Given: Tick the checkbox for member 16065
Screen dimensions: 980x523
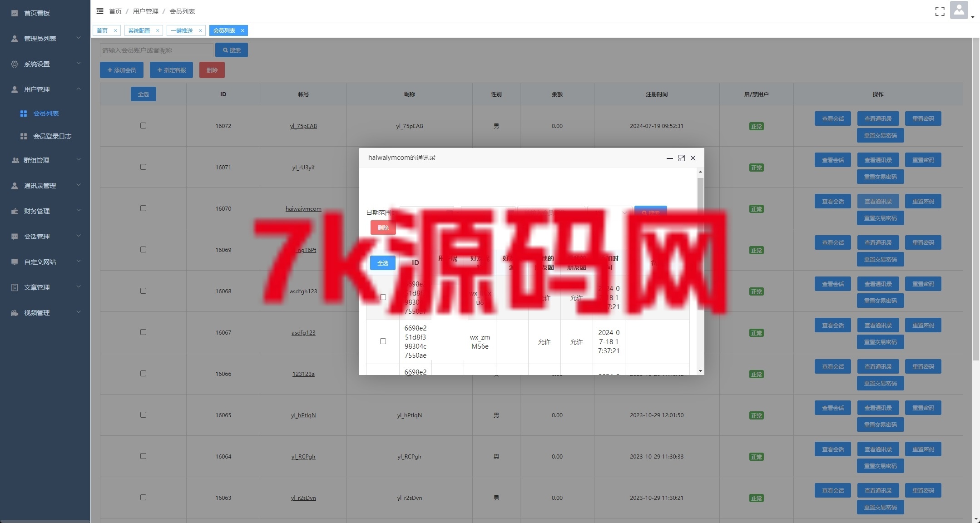Looking at the screenshot, I should pos(143,415).
